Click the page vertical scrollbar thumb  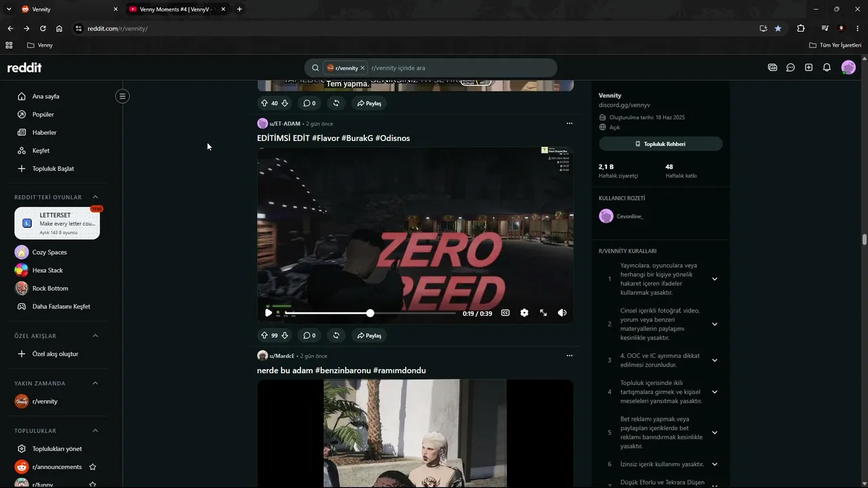pyautogui.click(x=865, y=240)
